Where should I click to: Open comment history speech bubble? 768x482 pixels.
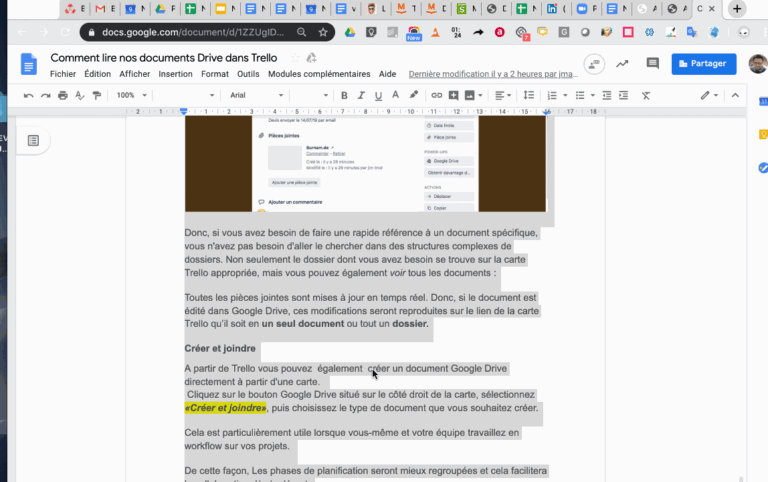(x=652, y=64)
